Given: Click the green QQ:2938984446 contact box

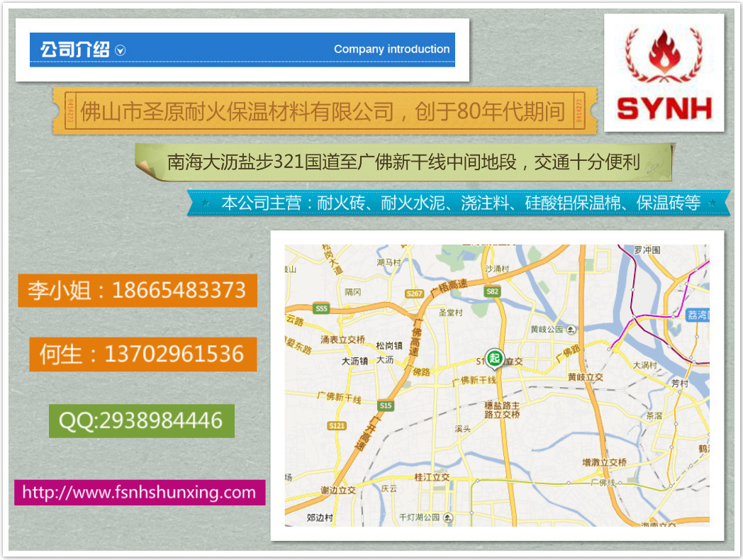Looking at the screenshot, I should (141, 420).
